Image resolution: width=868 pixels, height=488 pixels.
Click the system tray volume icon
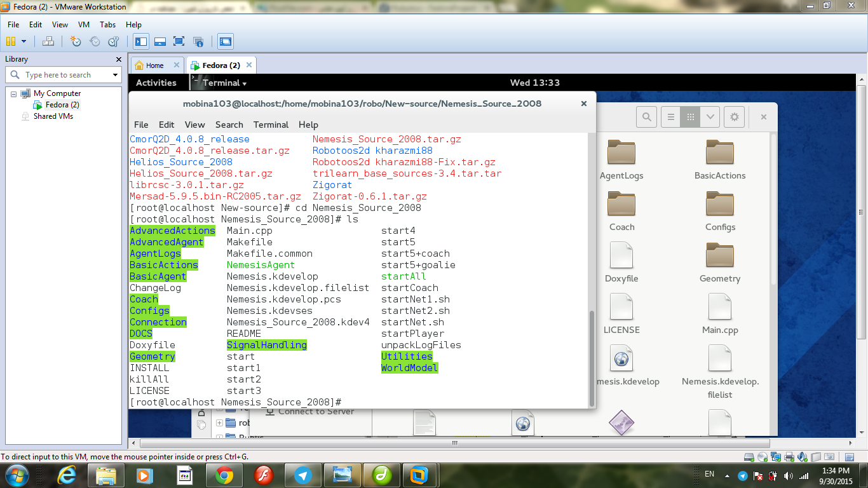pos(789,475)
